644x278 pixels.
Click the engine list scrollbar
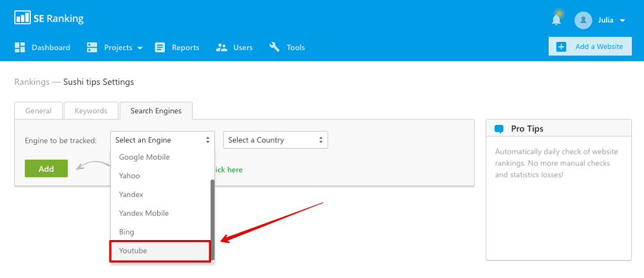click(212, 219)
